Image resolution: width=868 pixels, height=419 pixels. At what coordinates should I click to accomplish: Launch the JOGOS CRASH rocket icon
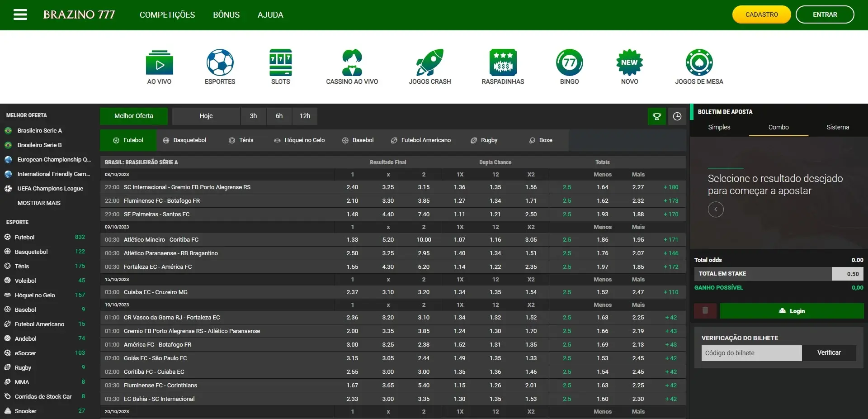tap(429, 62)
